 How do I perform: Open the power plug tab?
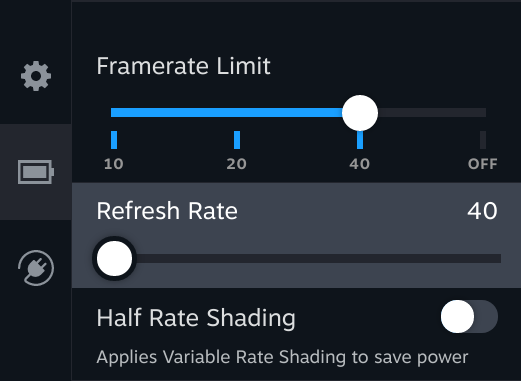pyautogui.click(x=36, y=268)
